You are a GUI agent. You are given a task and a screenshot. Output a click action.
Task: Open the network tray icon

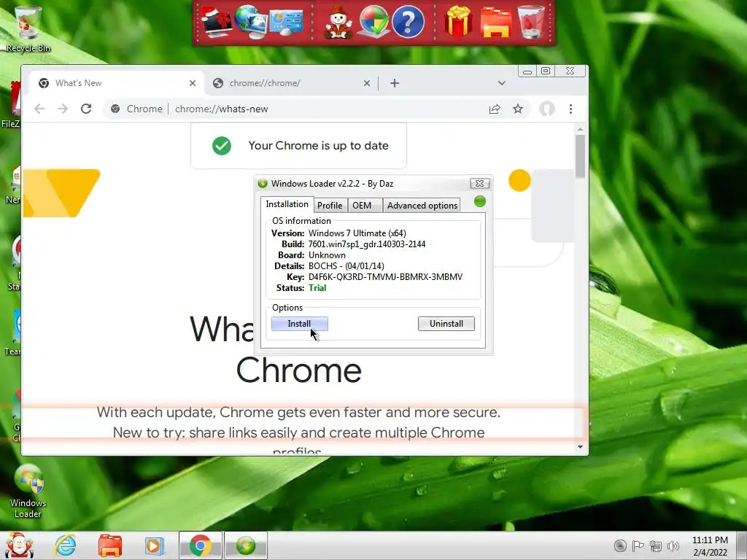click(656, 545)
